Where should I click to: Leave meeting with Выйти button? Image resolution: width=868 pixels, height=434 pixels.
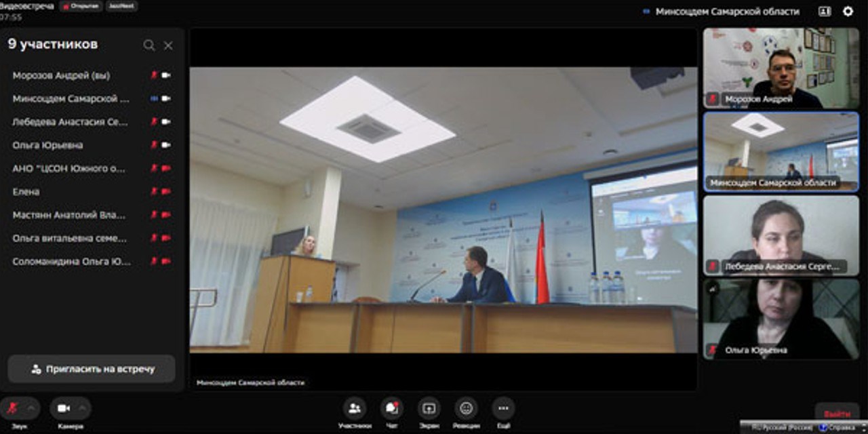point(837,414)
